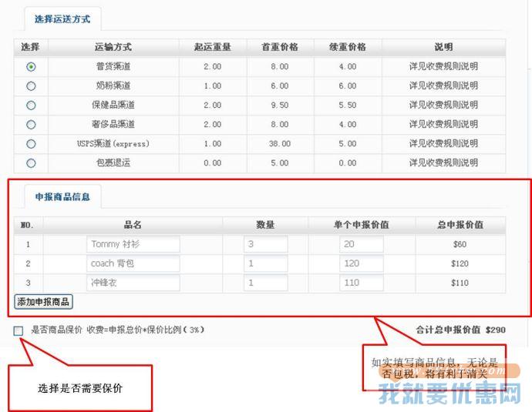Click unit value field showing 110
The height and width of the screenshot is (412, 532).
[362, 283]
